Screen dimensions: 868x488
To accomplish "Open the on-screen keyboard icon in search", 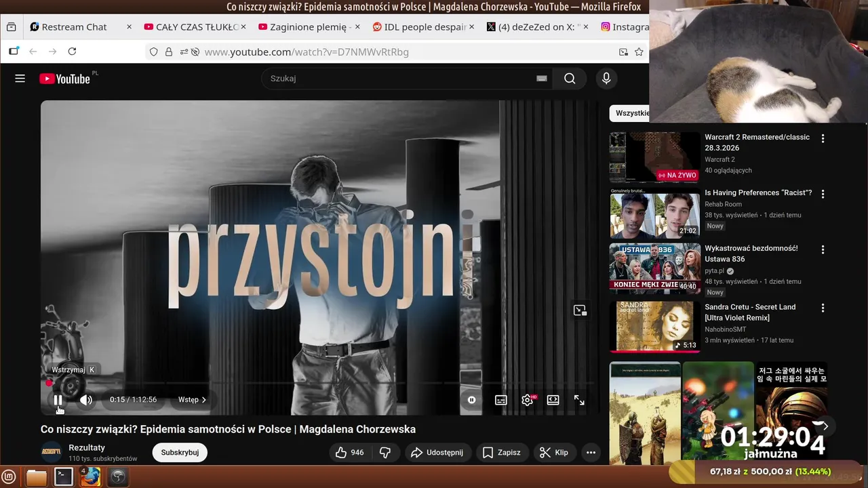I will point(542,79).
